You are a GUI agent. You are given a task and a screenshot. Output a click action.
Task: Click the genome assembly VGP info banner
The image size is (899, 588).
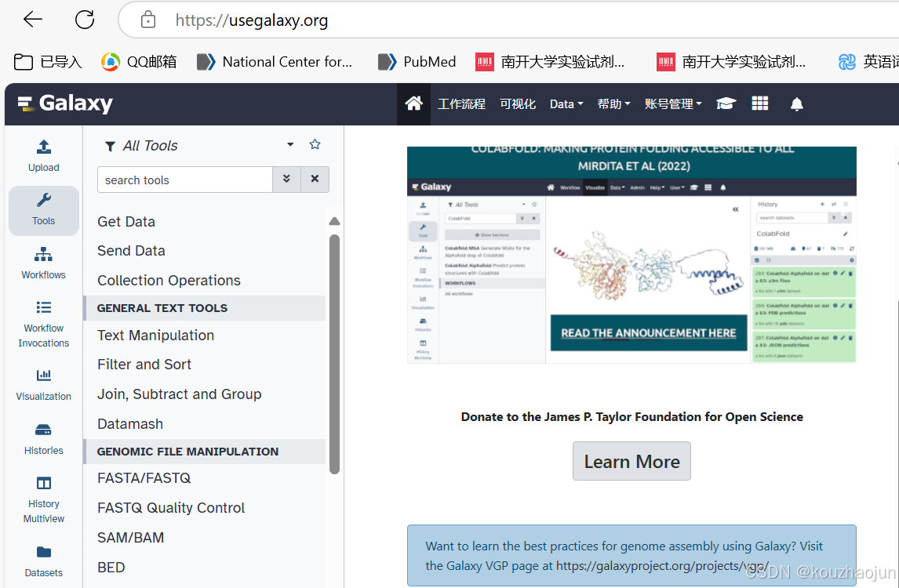click(x=631, y=555)
